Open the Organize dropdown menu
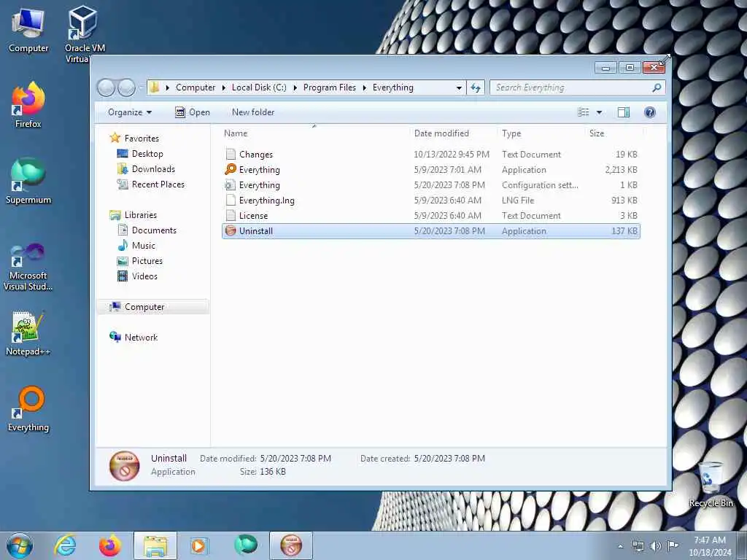Screen dimensions: 747x560 (130, 112)
